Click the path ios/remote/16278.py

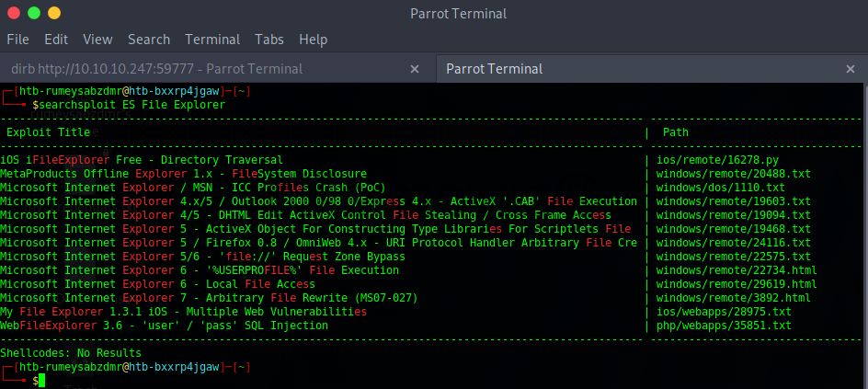coord(717,160)
